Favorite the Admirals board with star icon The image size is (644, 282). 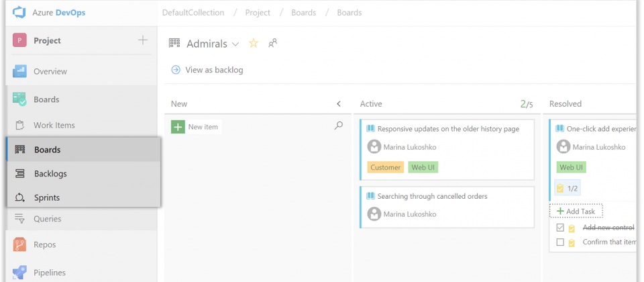254,43
